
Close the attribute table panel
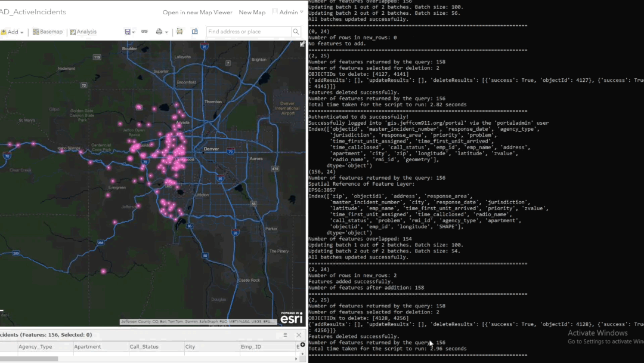299,335
